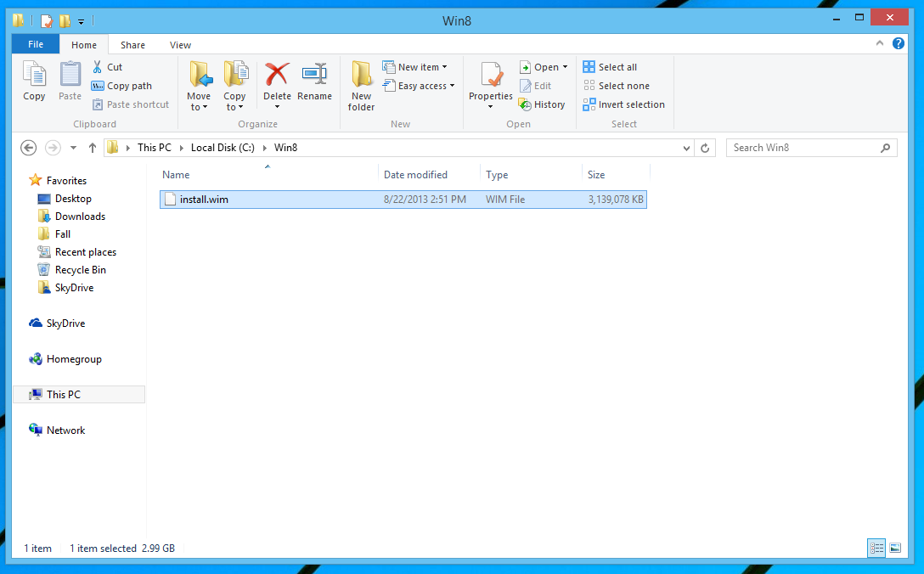The width and height of the screenshot is (924, 574).
Task: Click the Copy icon in Clipboard group
Action: (x=34, y=76)
